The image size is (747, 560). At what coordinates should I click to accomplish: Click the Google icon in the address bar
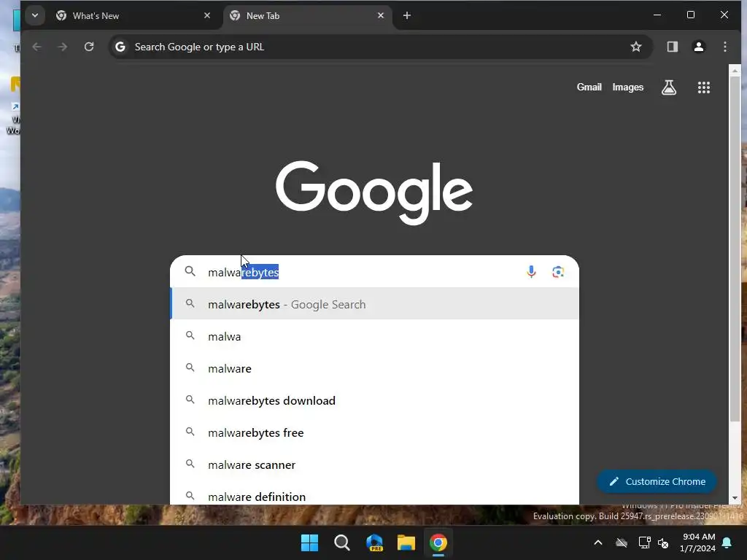click(120, 47)
